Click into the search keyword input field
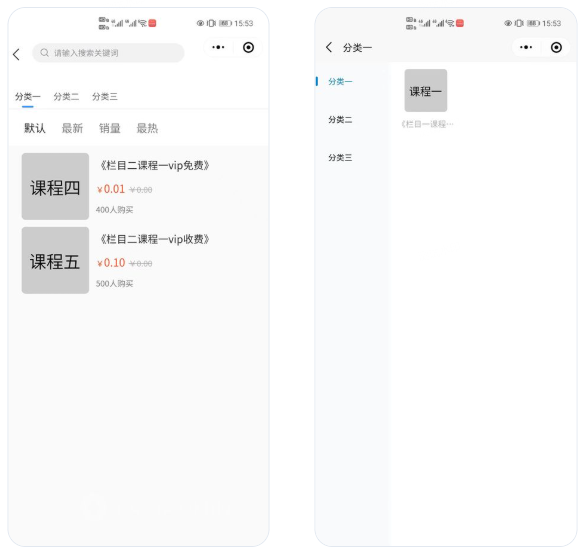The image size is (588, 550). (x=108, y=53)
